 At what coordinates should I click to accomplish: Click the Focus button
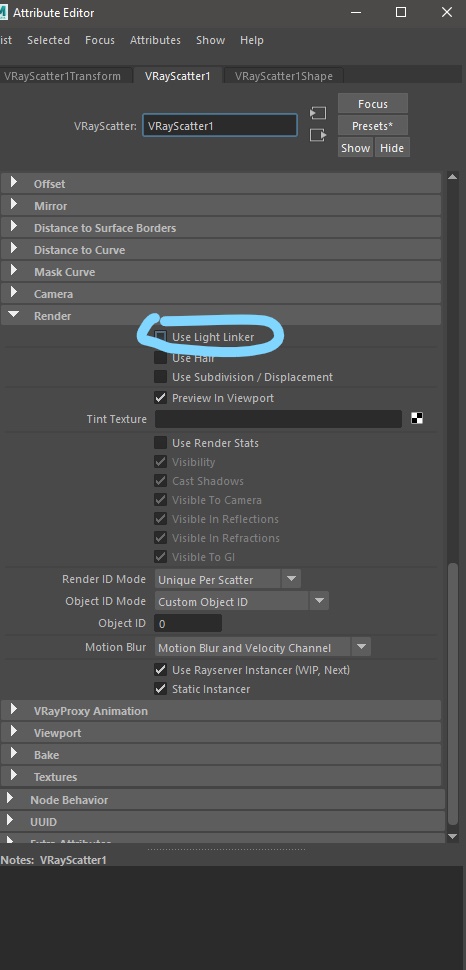pyautogui.click(x=373, y=104)
